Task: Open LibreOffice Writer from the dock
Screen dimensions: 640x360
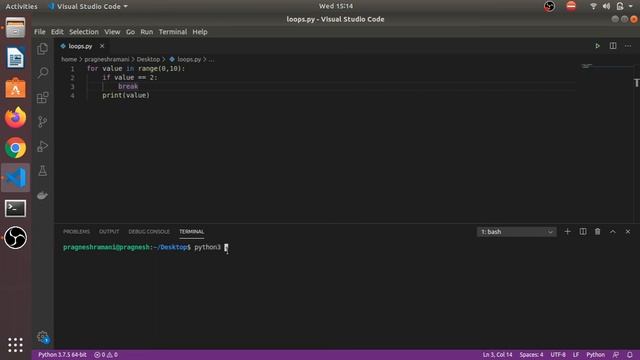Action: tap(16, 58)
